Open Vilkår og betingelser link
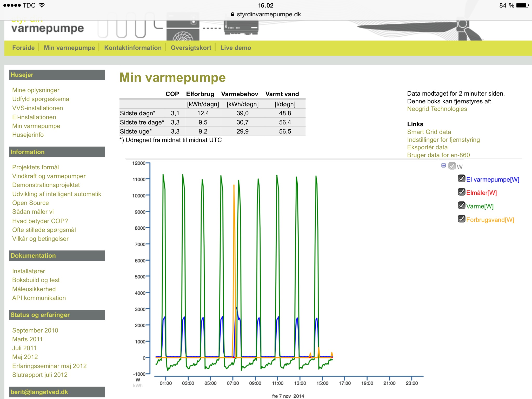532x399 pixels. tap(40, 239)
